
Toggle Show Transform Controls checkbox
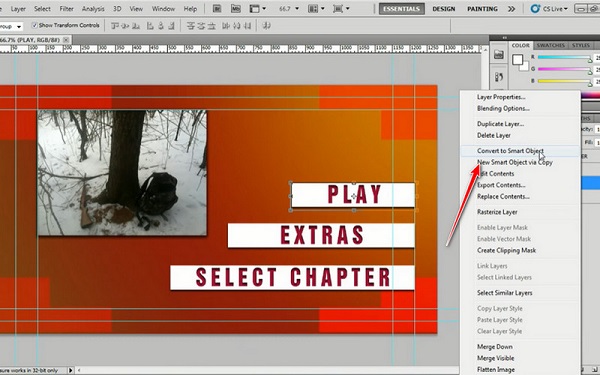pos(34,25)
